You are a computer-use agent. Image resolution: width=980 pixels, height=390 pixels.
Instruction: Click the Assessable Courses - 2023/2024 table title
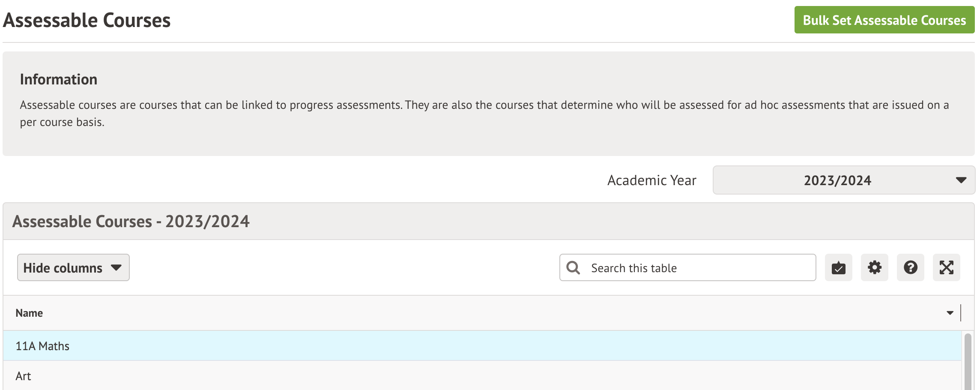click(x=131, y=222)
